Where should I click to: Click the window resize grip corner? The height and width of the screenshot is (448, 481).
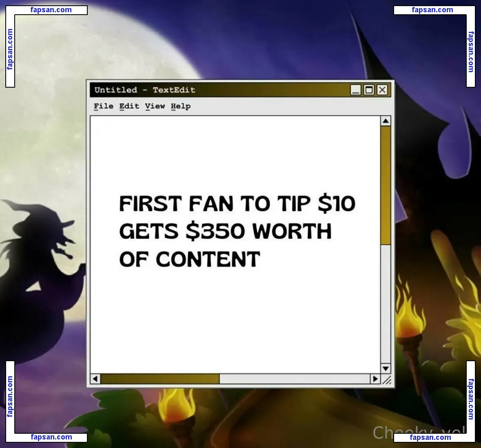pyautogui.click(x=386, y=380)
